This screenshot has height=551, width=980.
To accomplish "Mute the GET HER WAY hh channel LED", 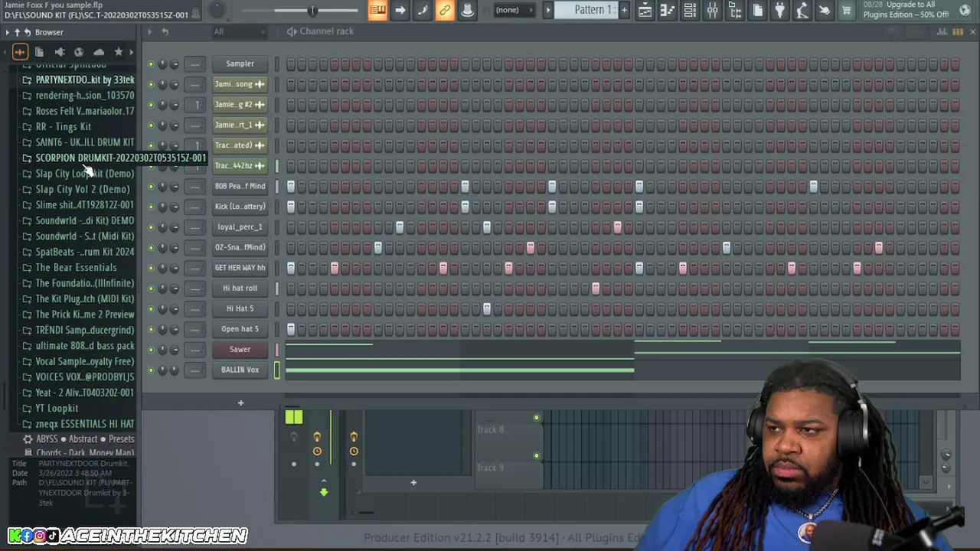I will pos(151,268).
